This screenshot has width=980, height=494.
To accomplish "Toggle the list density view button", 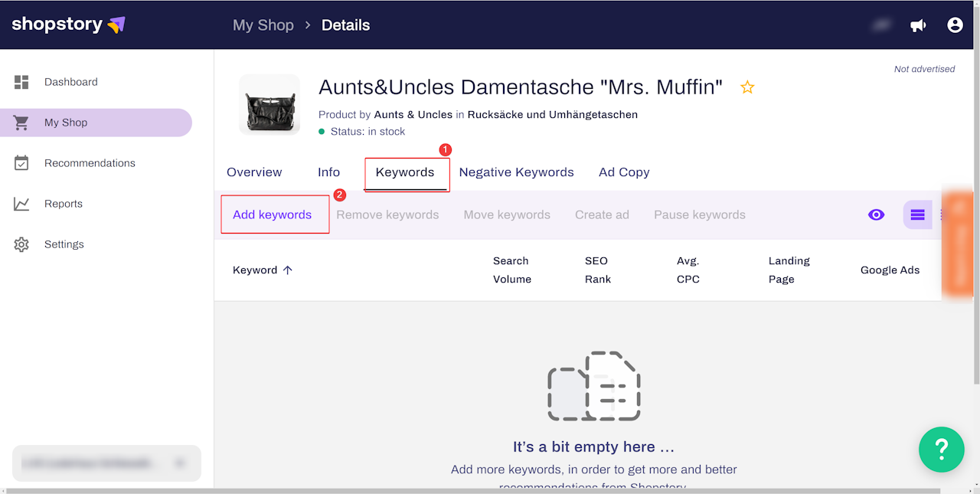I will (x=917, y=214).
